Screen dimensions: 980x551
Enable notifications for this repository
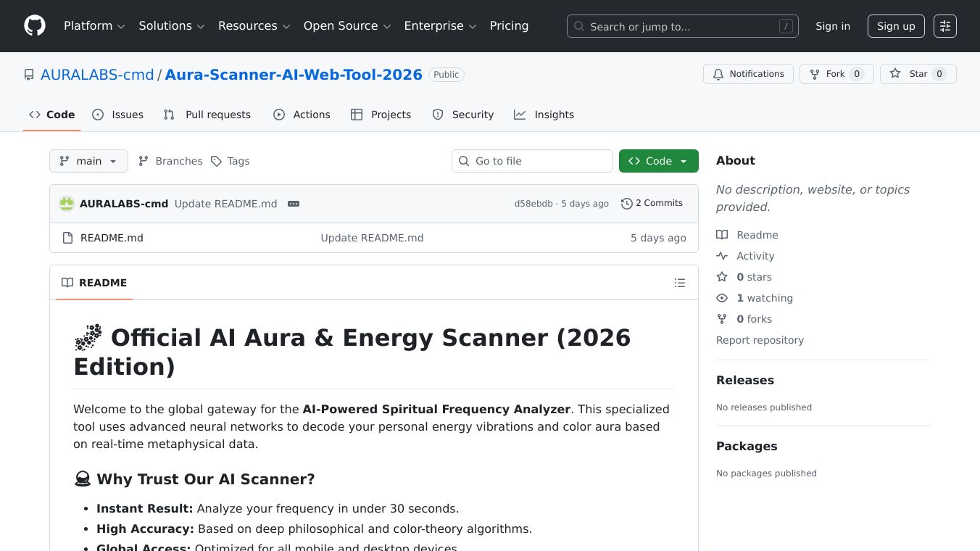coord(748,73)
